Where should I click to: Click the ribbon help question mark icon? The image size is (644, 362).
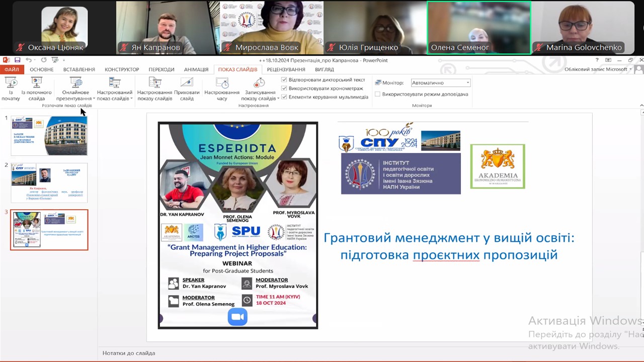point(597,60)
